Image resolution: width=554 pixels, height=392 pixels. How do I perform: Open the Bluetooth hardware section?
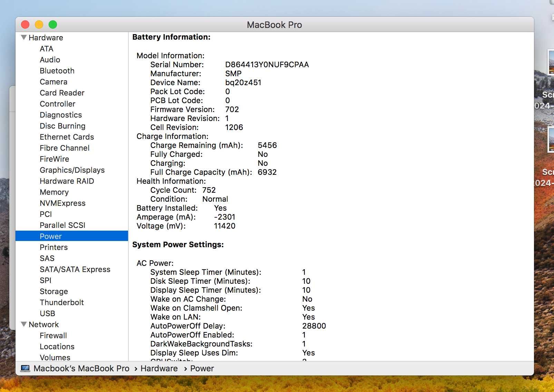[57, 71]
